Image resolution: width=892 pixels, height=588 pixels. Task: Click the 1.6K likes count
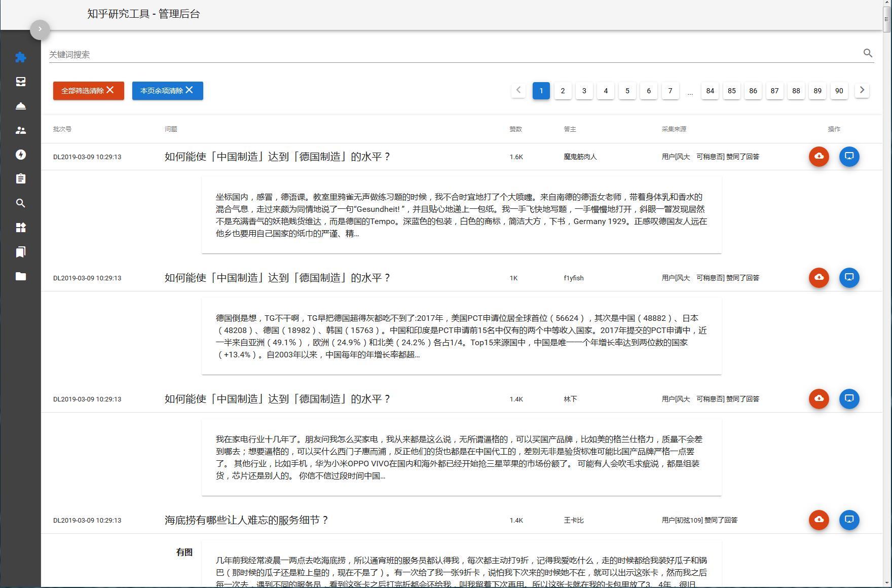516,157
